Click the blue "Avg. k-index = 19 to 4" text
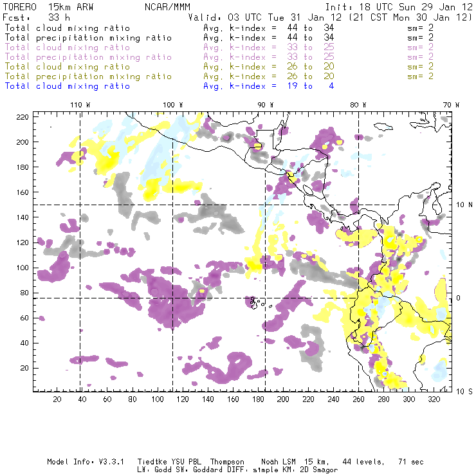This screenshot has height=476, width=476. point(269,86)
